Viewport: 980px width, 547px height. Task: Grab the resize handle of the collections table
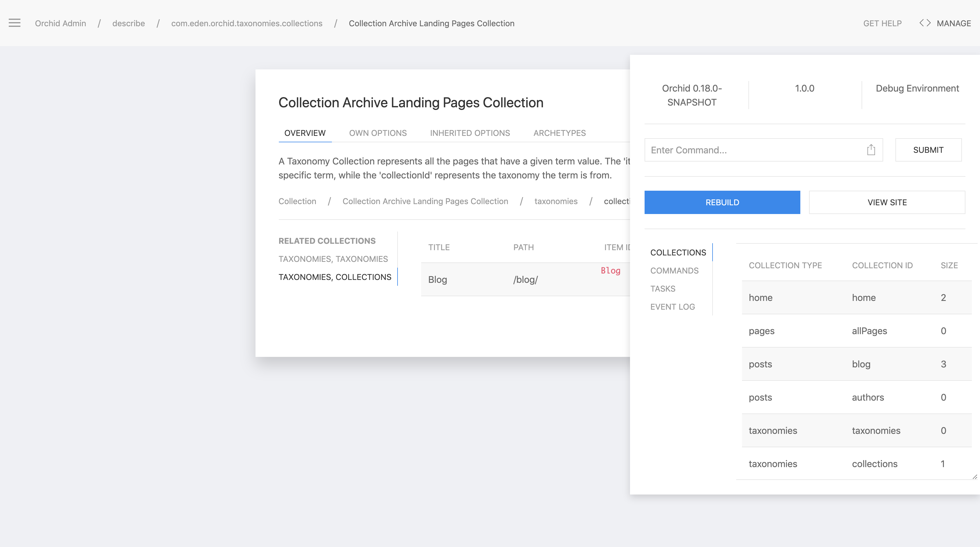974,477
